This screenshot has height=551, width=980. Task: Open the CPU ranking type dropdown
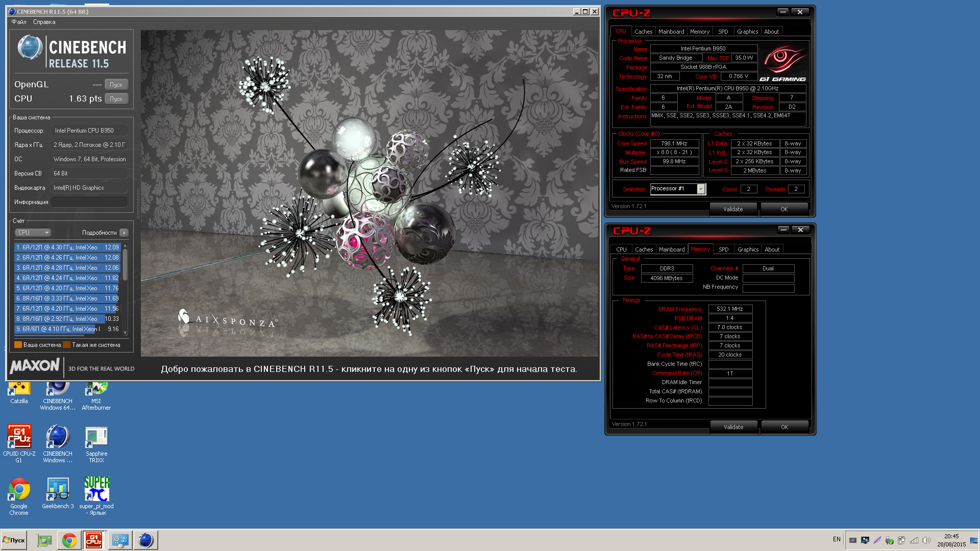(33, 233)
